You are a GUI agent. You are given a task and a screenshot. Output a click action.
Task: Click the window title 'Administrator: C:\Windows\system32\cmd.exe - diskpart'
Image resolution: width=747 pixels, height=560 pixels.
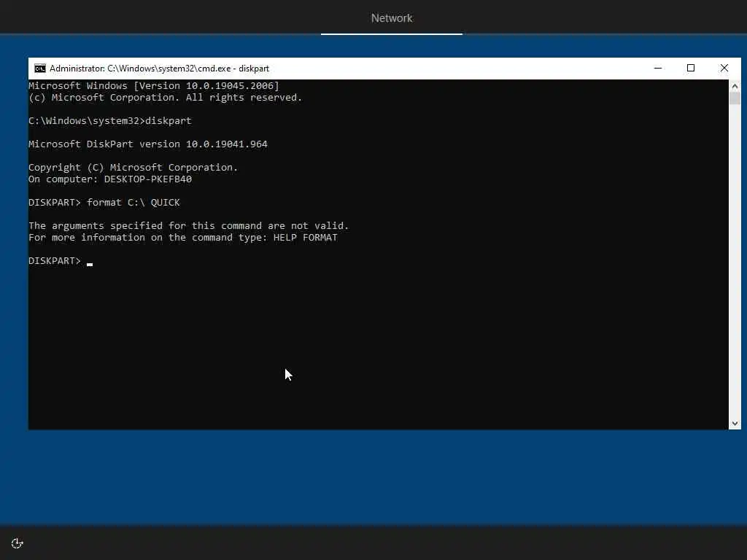(159, 69)
